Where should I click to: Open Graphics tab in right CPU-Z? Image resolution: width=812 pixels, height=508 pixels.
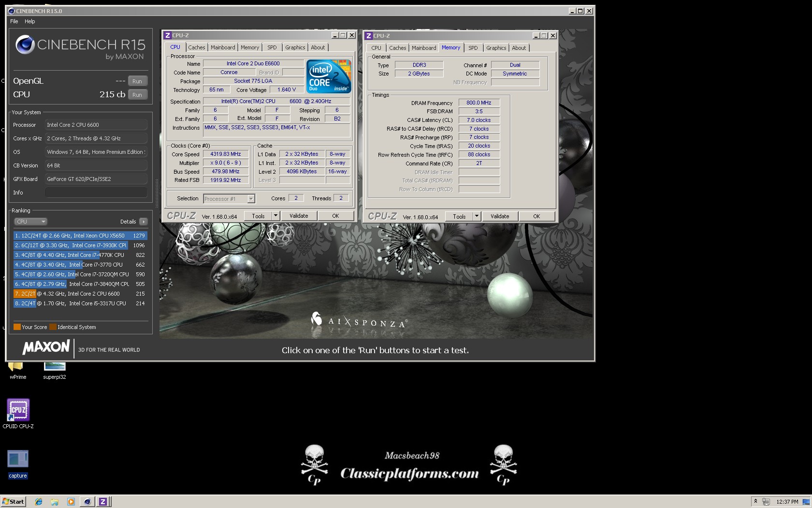496,48
